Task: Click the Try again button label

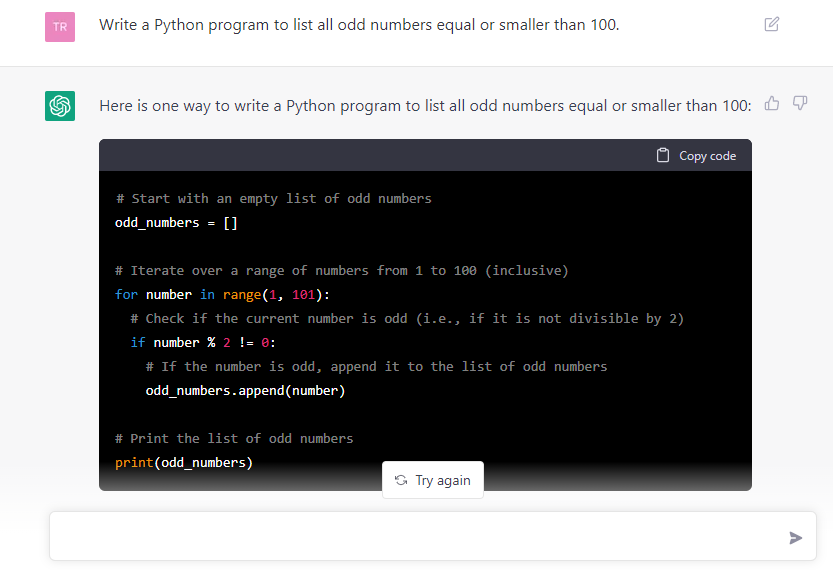Action: point(443,480)
